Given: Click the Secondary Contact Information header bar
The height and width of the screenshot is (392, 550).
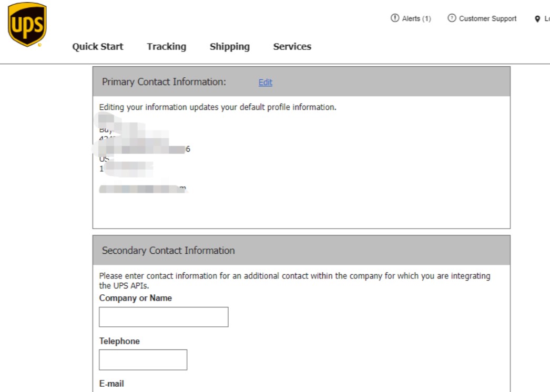Looking at the screenshot, I should [x=167, y=251].
